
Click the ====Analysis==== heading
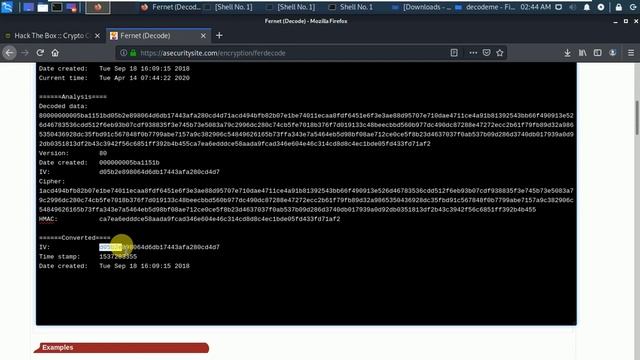(x=73, y=97)
